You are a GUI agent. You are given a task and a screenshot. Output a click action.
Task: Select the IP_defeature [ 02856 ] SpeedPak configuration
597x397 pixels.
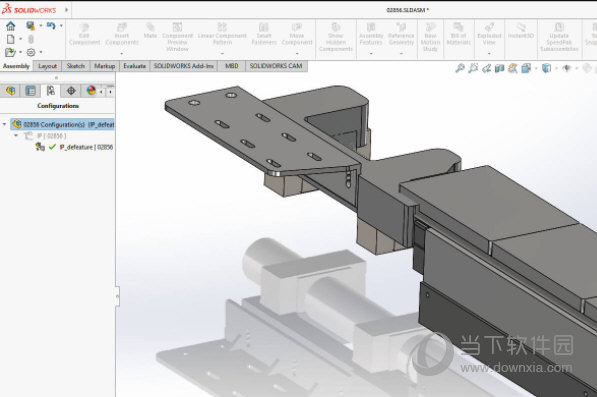tap(74, 147)
